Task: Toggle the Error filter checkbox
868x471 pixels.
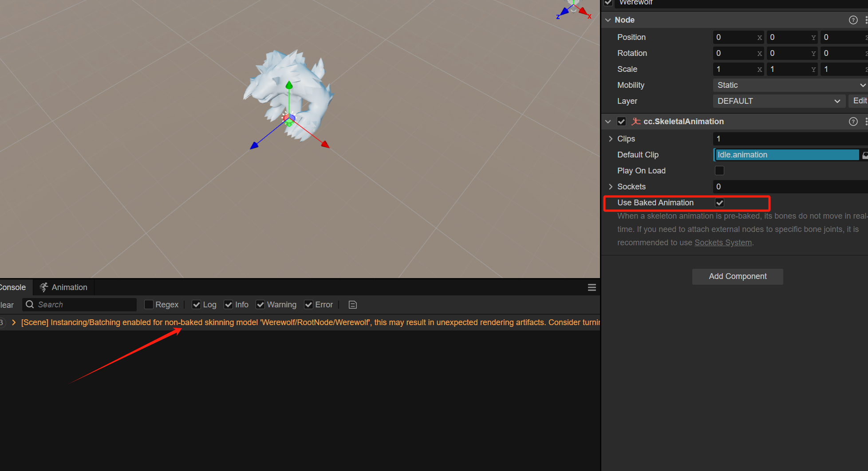Action: click(308, 304)
